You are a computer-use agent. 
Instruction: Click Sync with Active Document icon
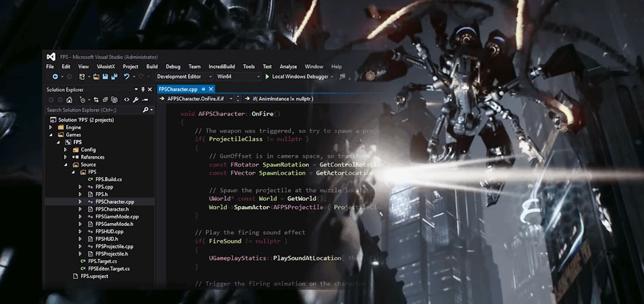coord(96,100)
